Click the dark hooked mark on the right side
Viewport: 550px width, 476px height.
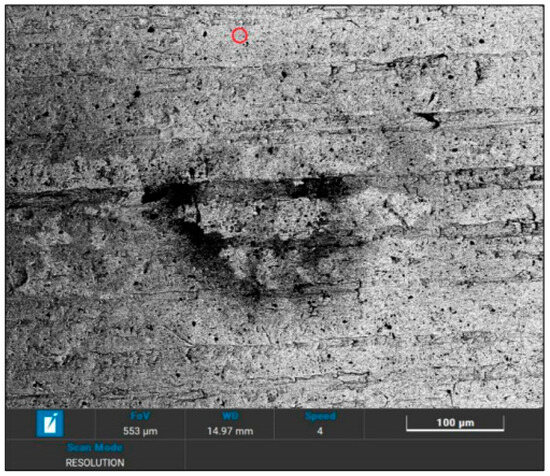429,119
